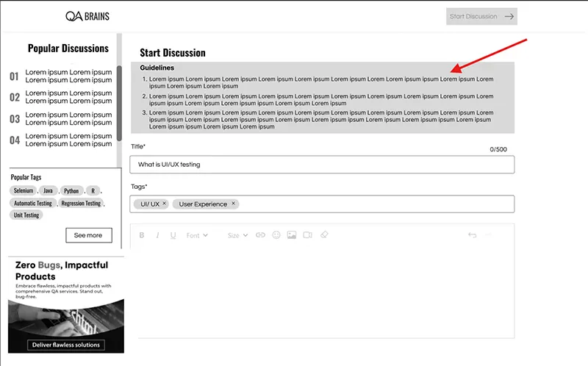The height and width of the screenshot is (366, 588).
Task: Click the Popular Discussions scrollbar
Action: pyautogui.click(x=119, y=103)
